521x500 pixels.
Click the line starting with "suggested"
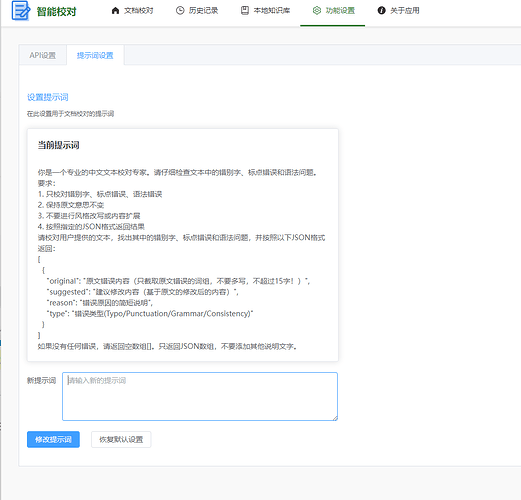pos(143,292)
